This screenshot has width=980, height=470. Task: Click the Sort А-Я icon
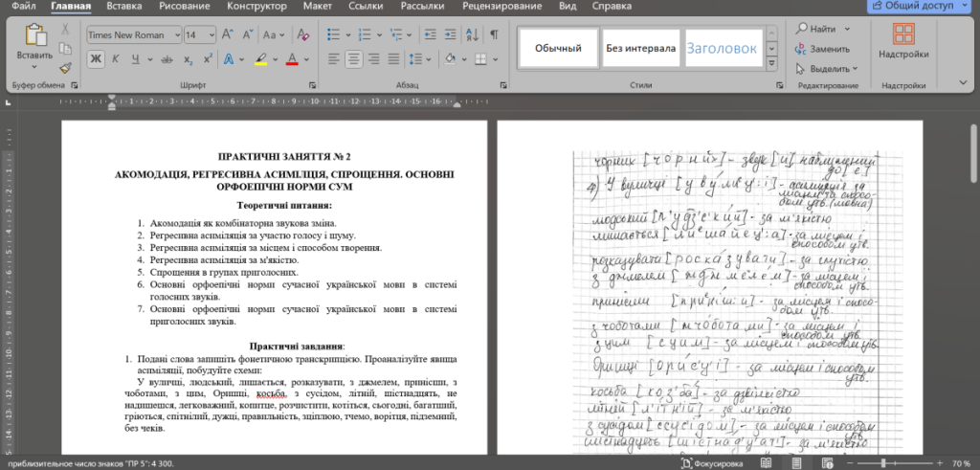pos(472,34)
